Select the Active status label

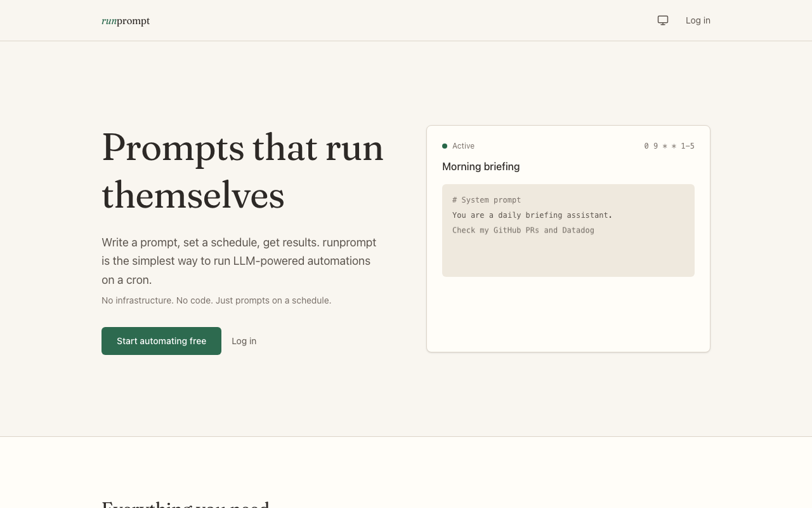(463, 146)
